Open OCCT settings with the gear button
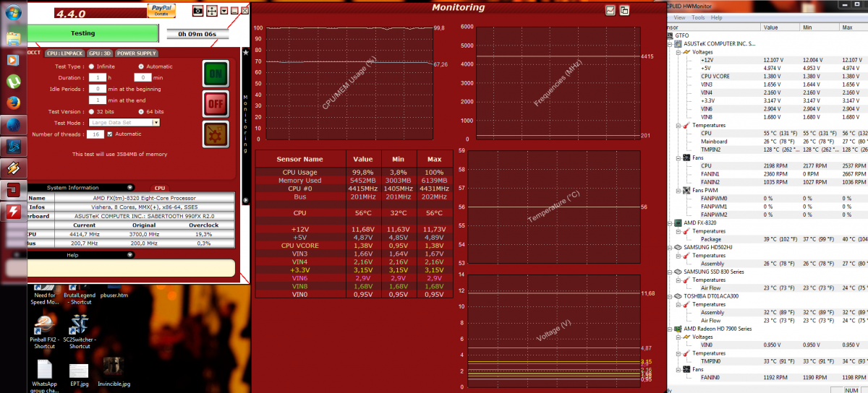Screen dimensions: 868x393 coord(216,134)
